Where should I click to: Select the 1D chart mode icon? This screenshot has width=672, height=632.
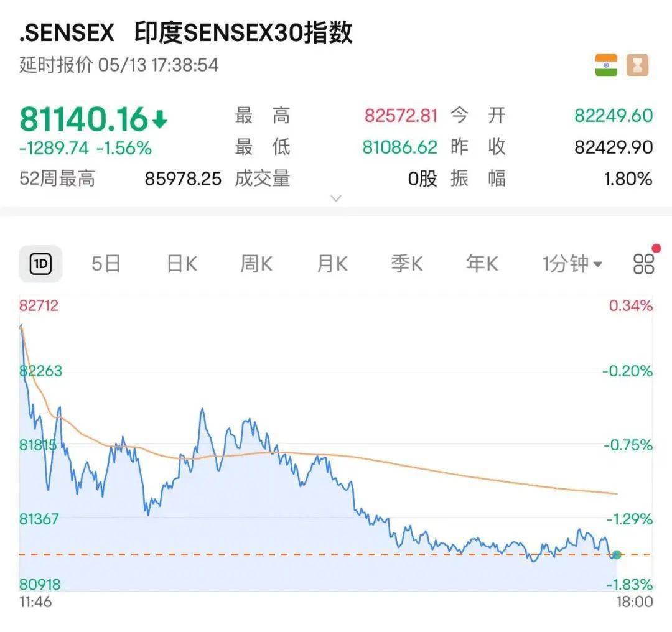[x=41, y=263]
